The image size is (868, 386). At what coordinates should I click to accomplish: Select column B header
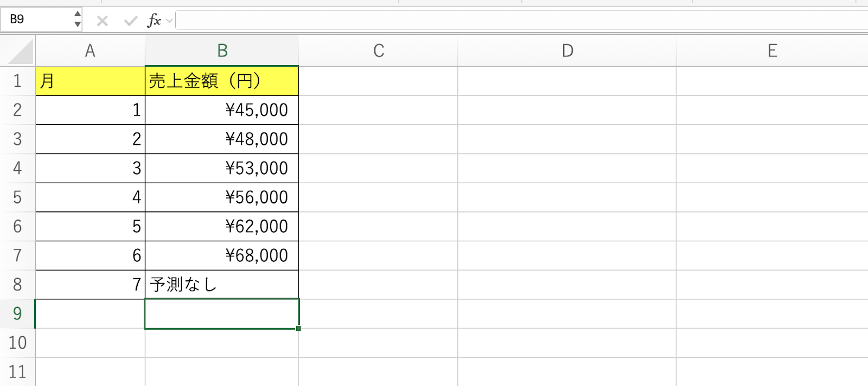coord(222,51)
